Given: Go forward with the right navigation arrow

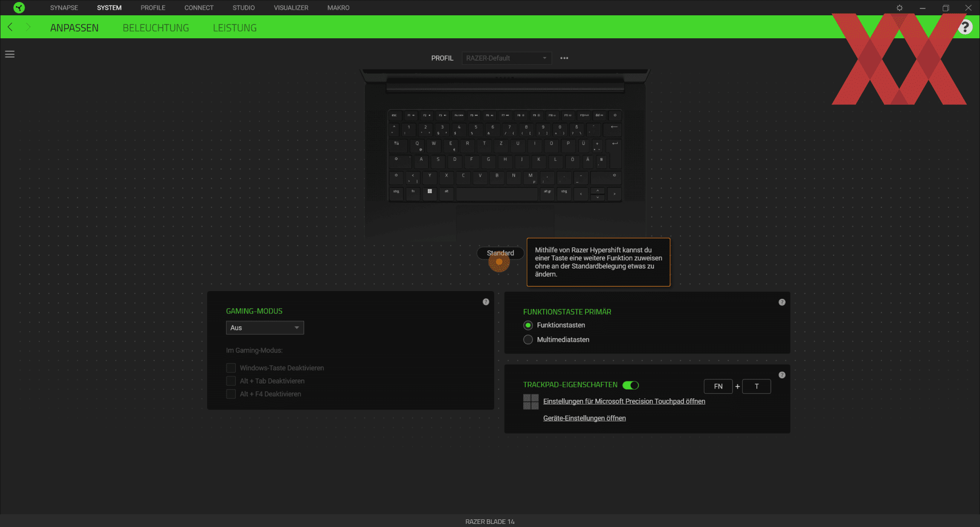Looking at the screenshot, I should [x=28, y=27].
